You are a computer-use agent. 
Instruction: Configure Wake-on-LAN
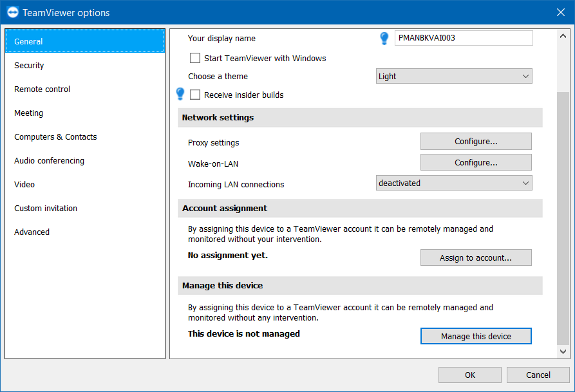pyautogui.click(x=476, y=162)
